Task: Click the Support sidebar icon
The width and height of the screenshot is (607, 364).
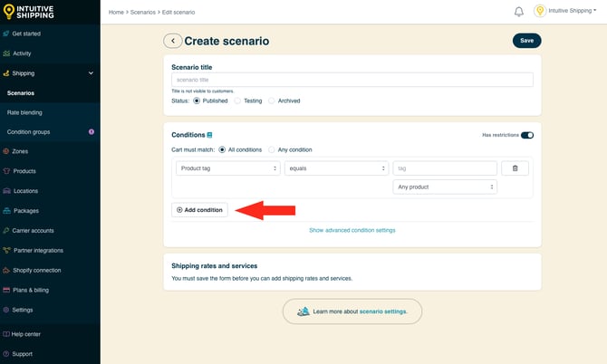Action: click(5, 354)
